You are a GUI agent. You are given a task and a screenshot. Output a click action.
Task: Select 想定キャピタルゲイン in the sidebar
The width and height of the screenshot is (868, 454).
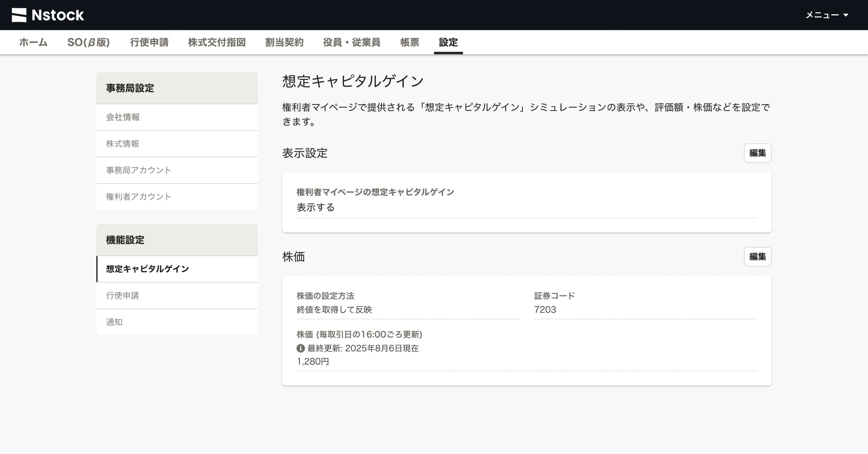177,269
